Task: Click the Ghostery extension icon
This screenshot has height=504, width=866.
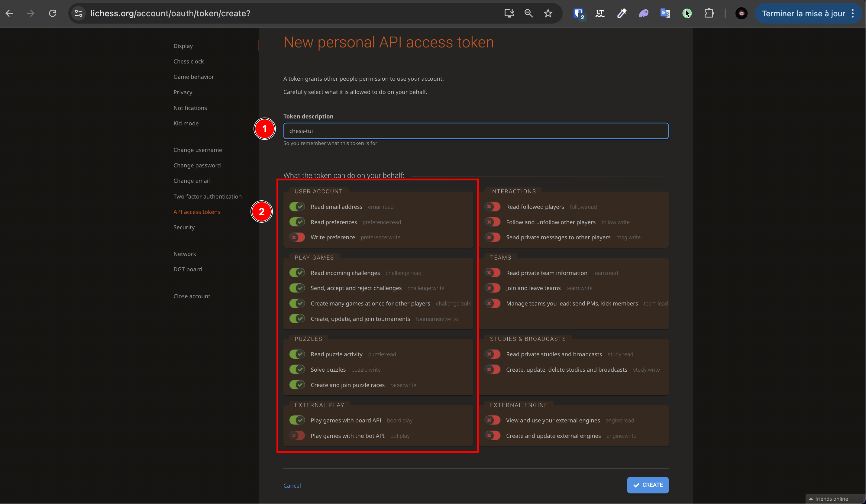Action: tap(643, 13)
